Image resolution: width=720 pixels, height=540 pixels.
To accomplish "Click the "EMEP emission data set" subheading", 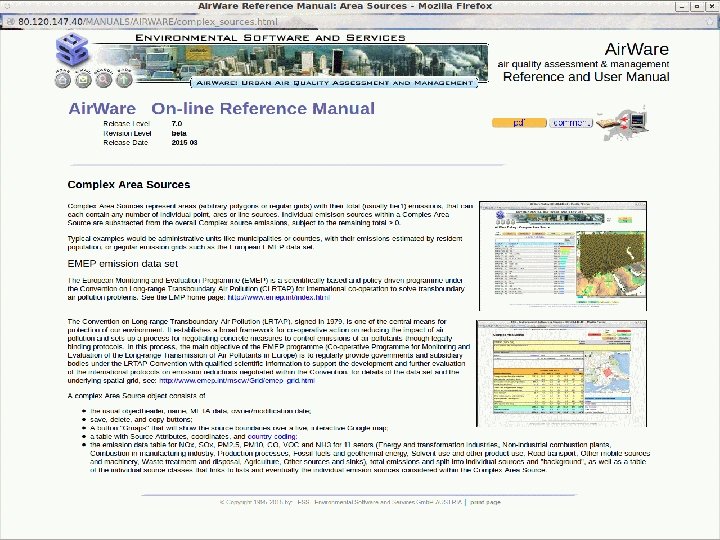I will tap(123, 264).
